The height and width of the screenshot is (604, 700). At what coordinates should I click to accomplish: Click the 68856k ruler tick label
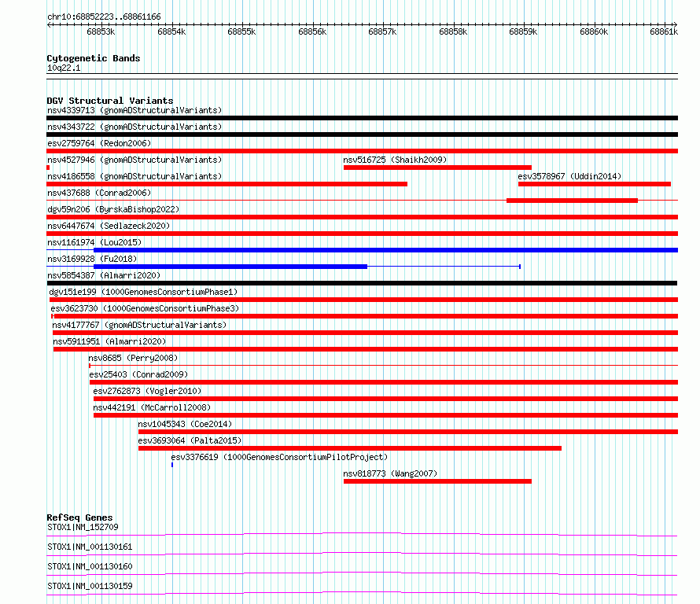pos(312,31)
